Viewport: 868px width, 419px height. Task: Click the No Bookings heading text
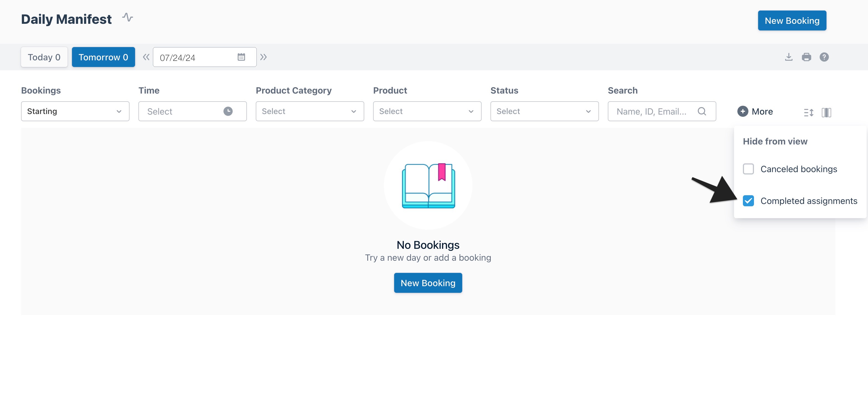point(428,245)
